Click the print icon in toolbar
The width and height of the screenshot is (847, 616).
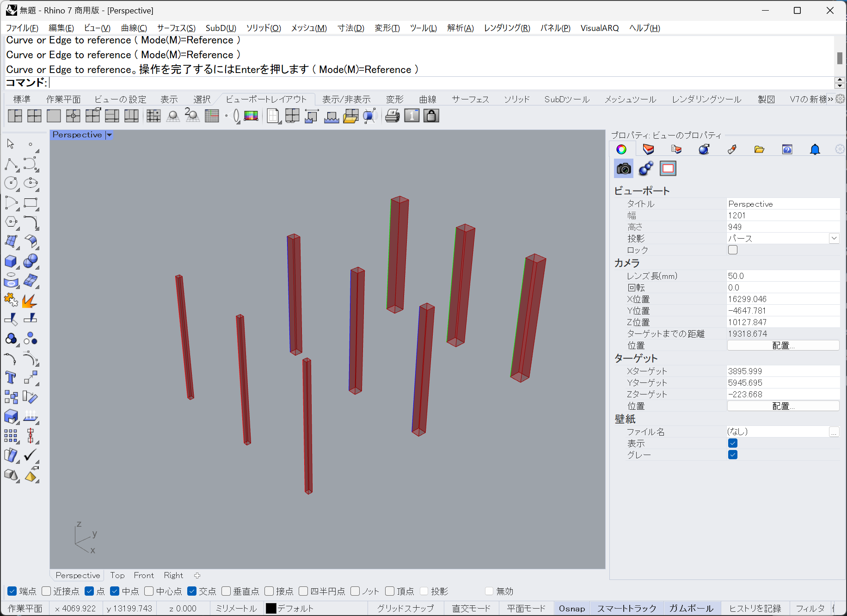[x=392, y=116]
